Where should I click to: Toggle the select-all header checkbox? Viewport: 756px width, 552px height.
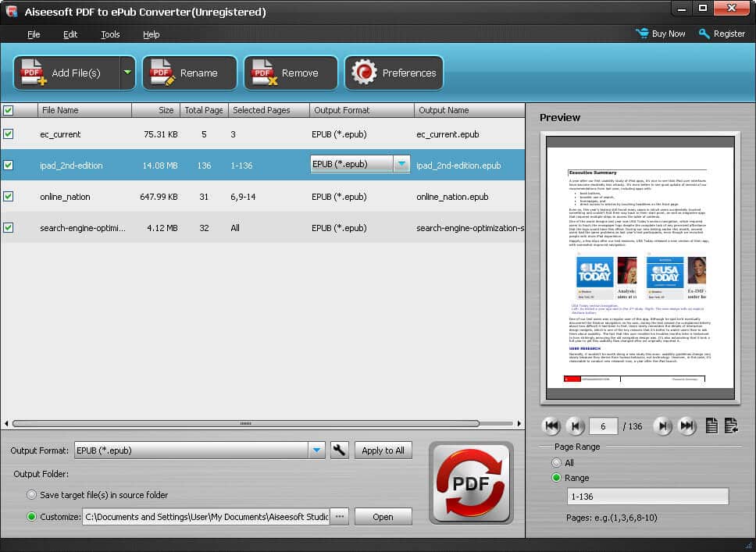[x=8, y=110]
